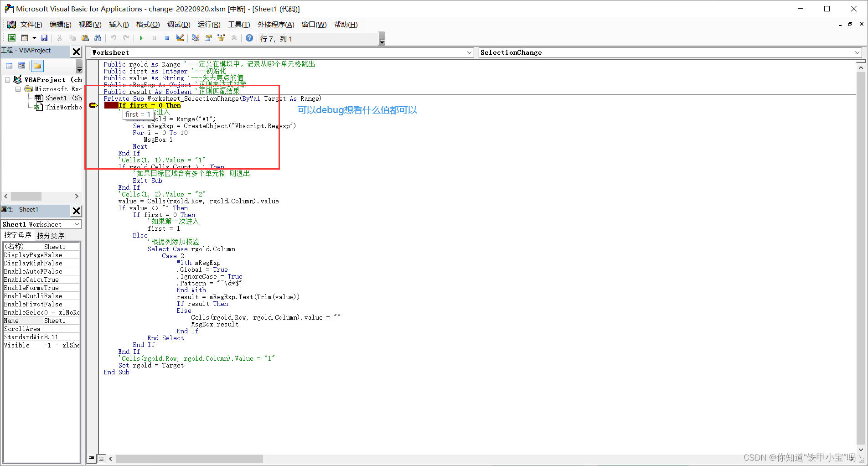
Task: Open the 运行(R) menu
Action: pos(209,25)
